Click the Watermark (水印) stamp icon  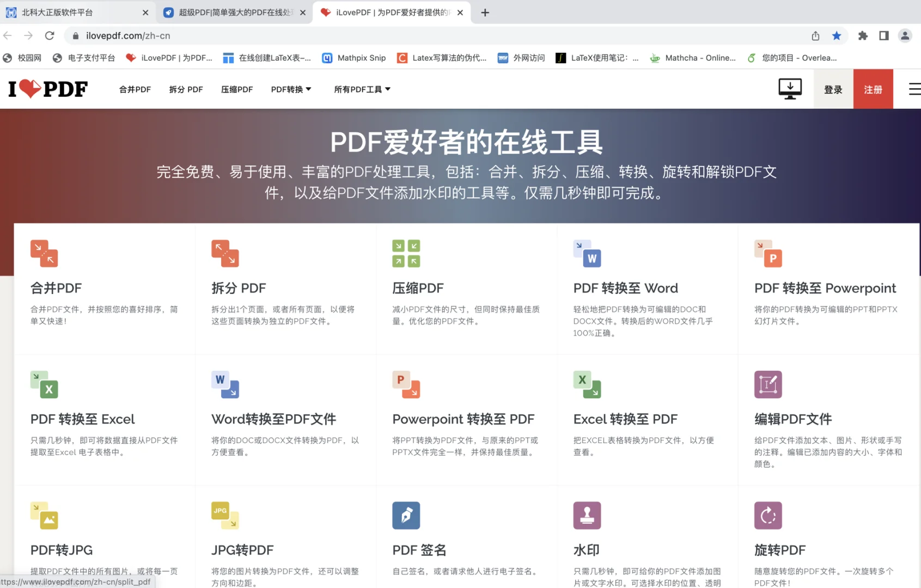[x=587, y=516]
